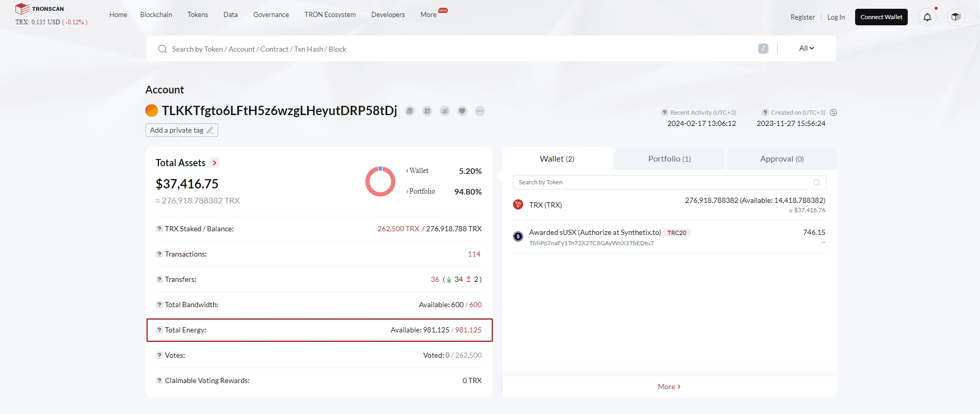Click TRX token logo in wallet list
The width and height of the screenshot is (980, 414).
point(518,205)
